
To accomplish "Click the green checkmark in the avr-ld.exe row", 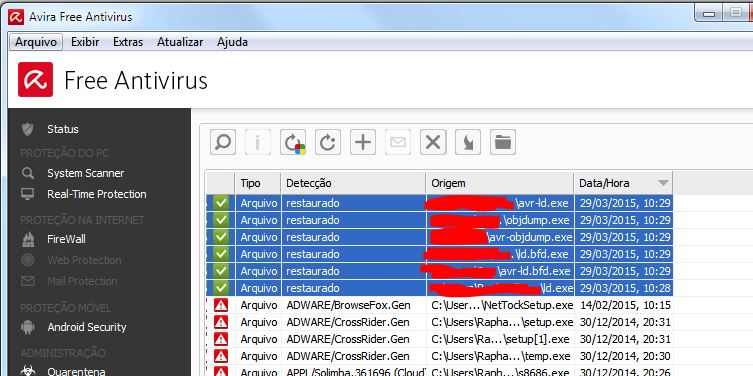I will (221, 203).
